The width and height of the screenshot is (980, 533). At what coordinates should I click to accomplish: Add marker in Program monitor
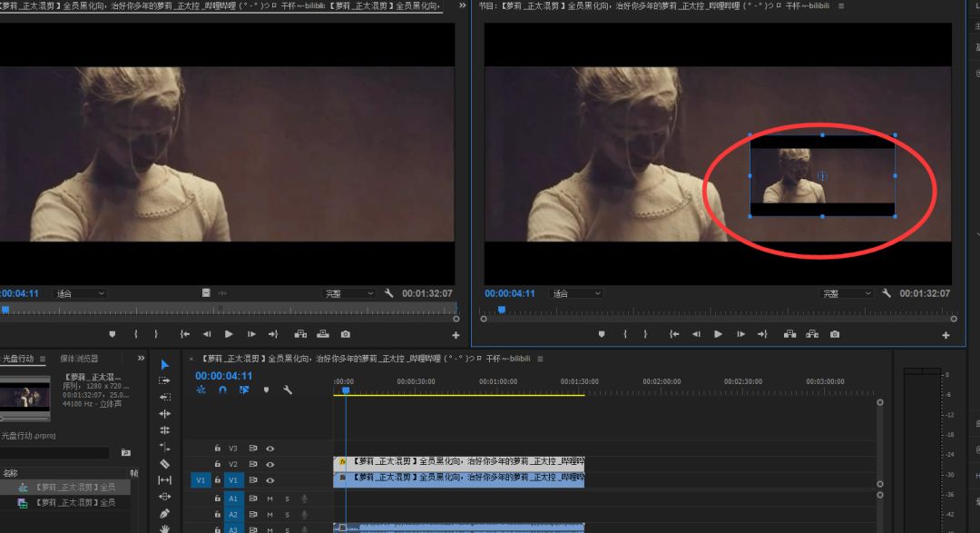pyautogui.click(x=602, y=335)
